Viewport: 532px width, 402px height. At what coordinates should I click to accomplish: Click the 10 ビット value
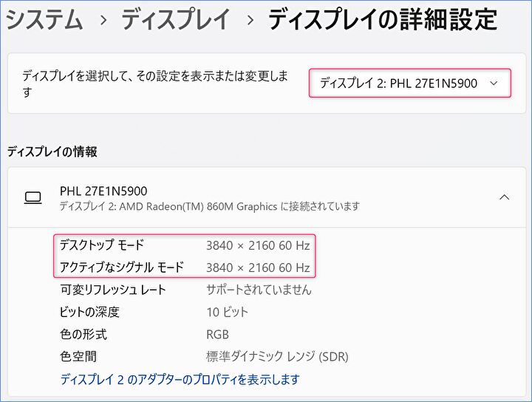point(227,312)
